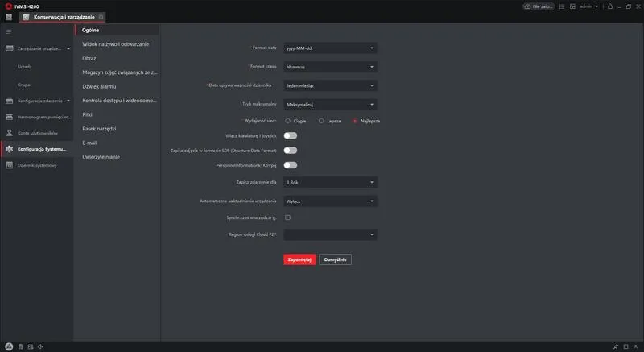
Task: Open Konta użytkowników in the sidebar
Action: pyautogui.click(x=37, y=132)
